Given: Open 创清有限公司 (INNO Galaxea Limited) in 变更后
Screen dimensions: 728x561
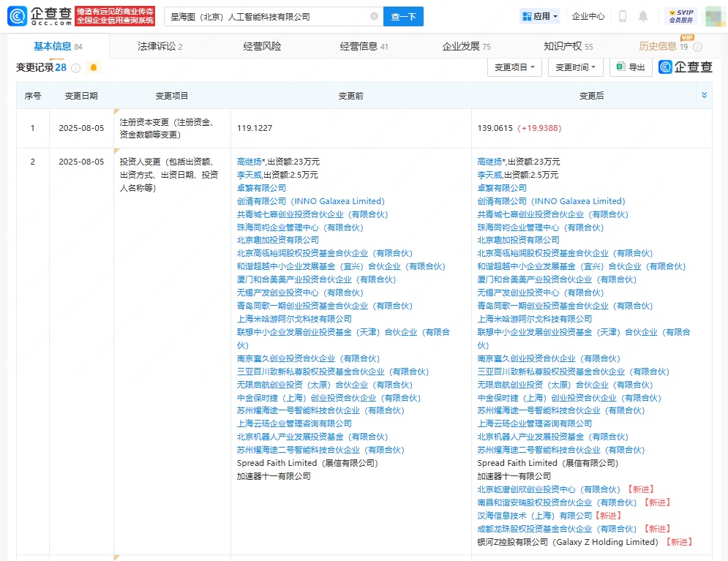Looking at the screenshot, I should [551, 201].
